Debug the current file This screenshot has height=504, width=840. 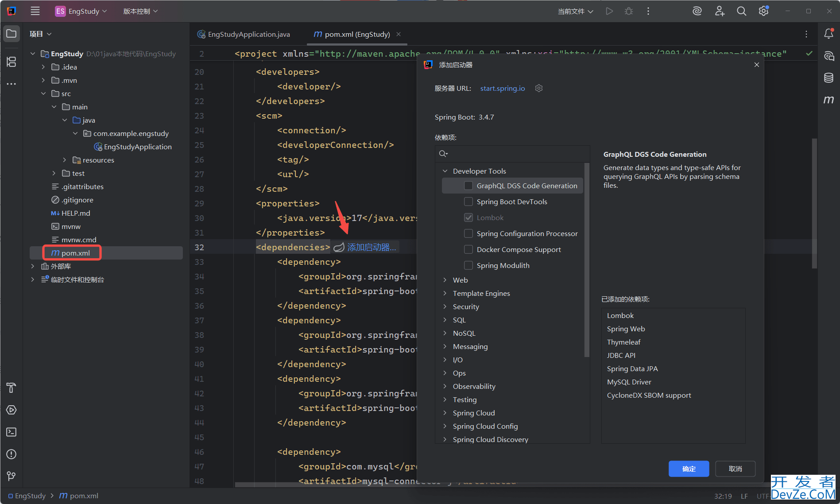click(629, 11)
